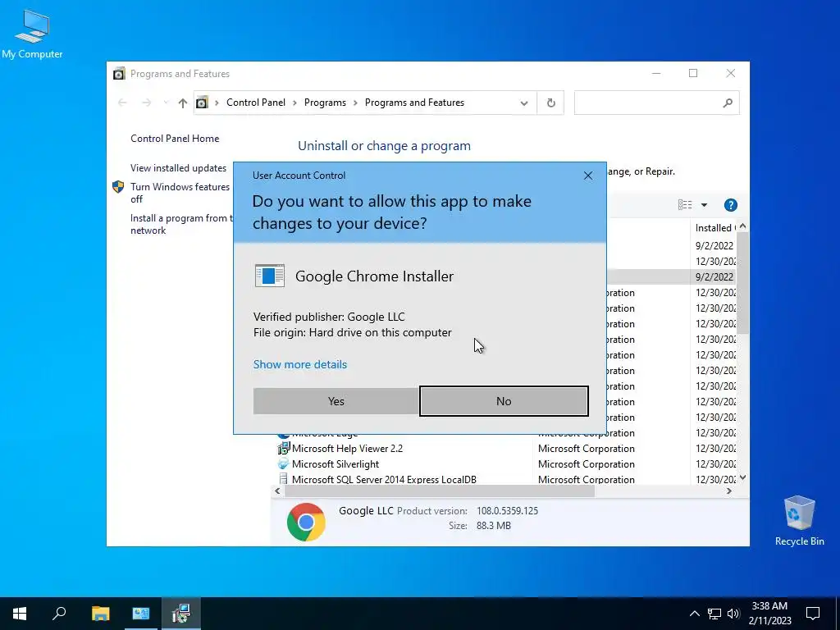Click Yes in the User Account Control dialog
This screenshot has height=630, width=840.
pos(336,401)
